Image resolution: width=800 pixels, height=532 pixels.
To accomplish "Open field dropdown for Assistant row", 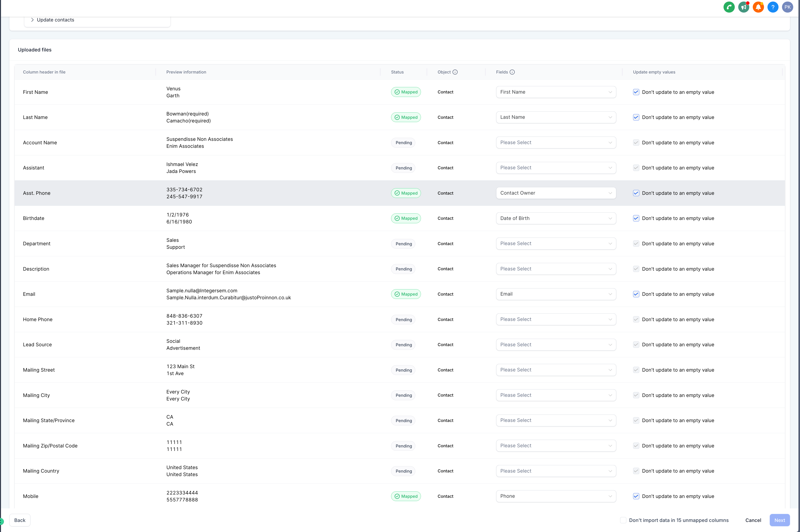I will click(556, 168).
